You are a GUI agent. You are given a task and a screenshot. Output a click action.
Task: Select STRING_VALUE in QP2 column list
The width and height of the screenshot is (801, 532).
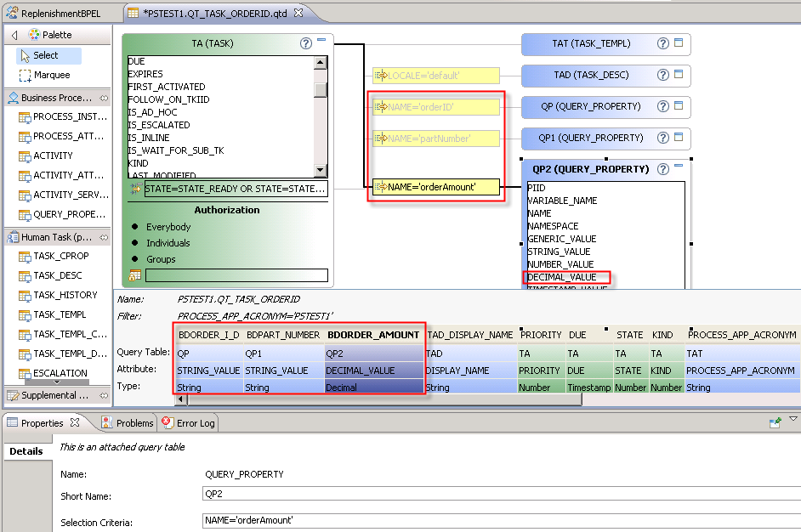click(x=559, y=252)
